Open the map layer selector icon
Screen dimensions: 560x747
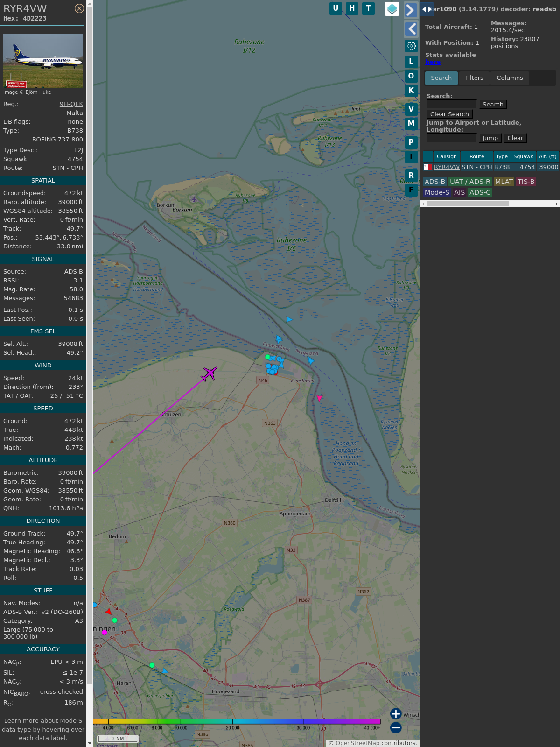[x=392, y=8]
